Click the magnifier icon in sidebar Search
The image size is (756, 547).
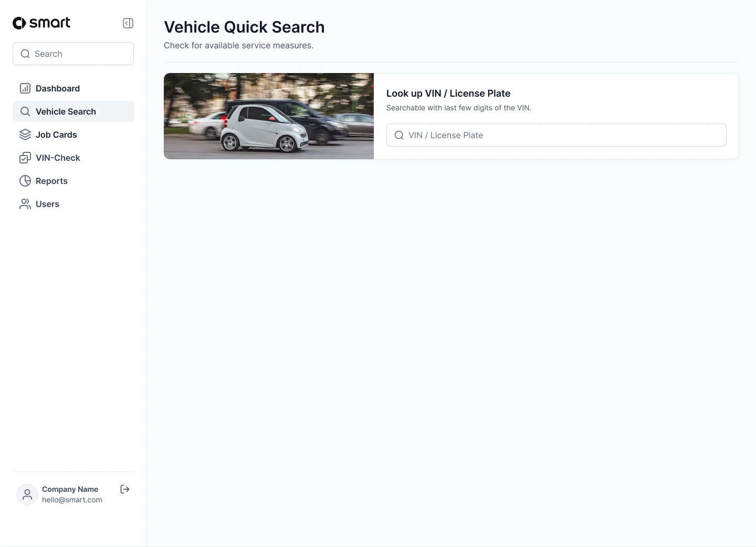(25, 54)
